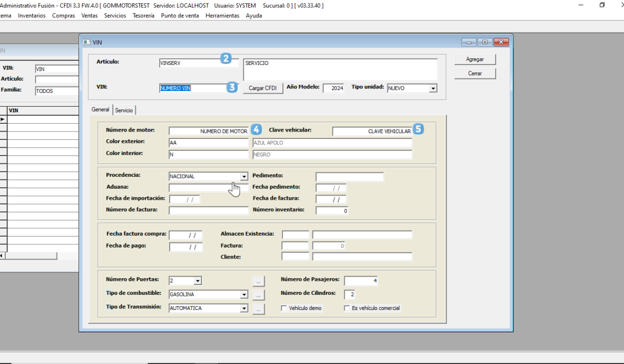Maximize the VIN dialog window
Screen dimensions: 624x364
(485, 42)
